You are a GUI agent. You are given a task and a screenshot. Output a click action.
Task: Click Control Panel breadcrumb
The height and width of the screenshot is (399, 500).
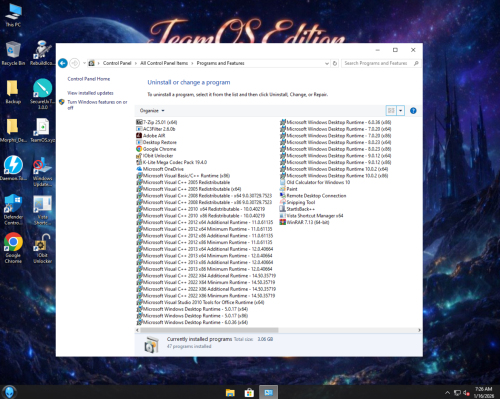click(117, 63)
